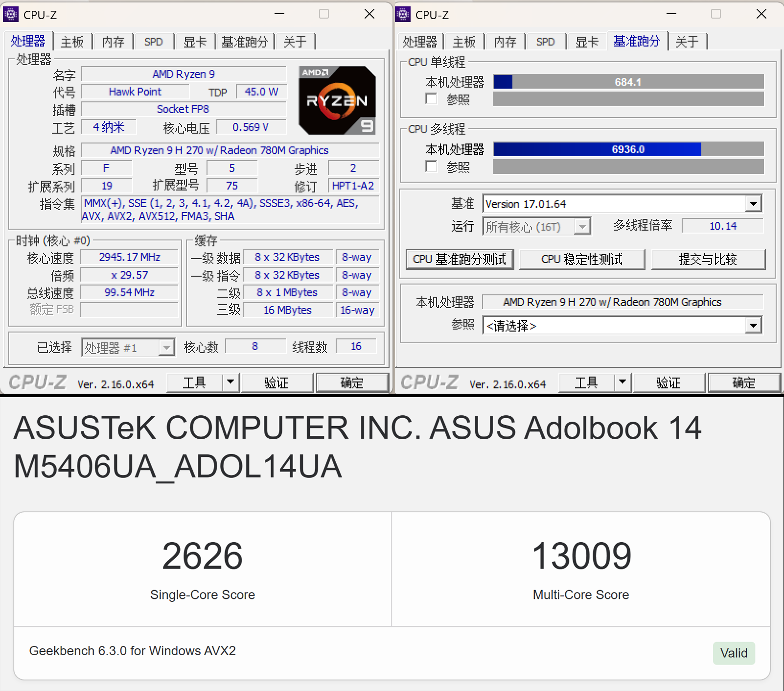Viewport: 784px width, 691px height.
Task: Switch to 关于 tab in left window
Action: pyautogui.click(x=295, y=42)
